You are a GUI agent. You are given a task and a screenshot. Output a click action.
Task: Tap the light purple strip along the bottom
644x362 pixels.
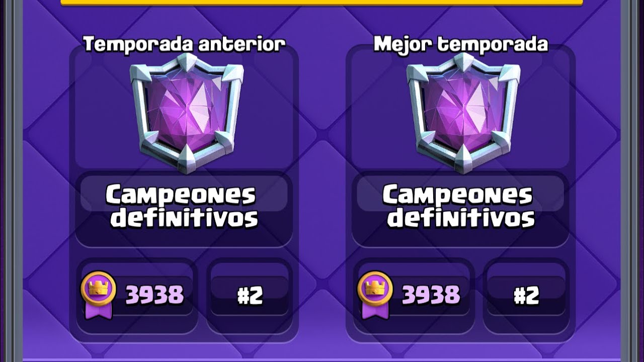[x=322, y=360]
